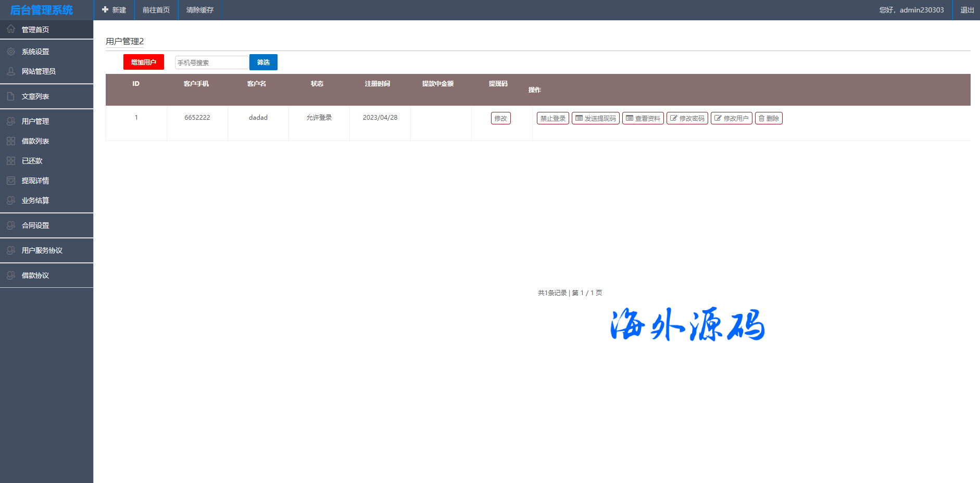Viewport: 980px width, 483px height.
Task: Click the 删除 button with trash icon
Action: [x=769, y=118]
